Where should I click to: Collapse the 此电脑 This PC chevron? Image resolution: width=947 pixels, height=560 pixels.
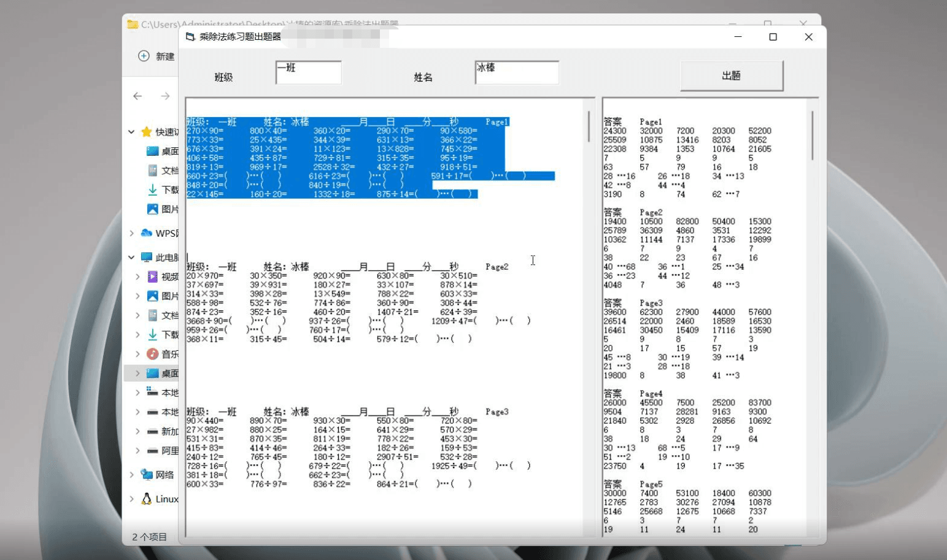coord(131,258)
